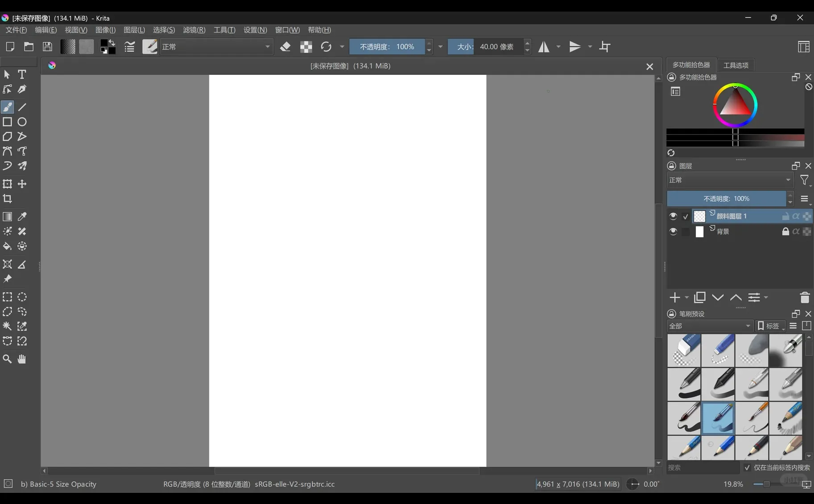Image resolution: width=814 pixels, height=504 pixels.
Task: Activate the Gradient tool
Action: 7,217
